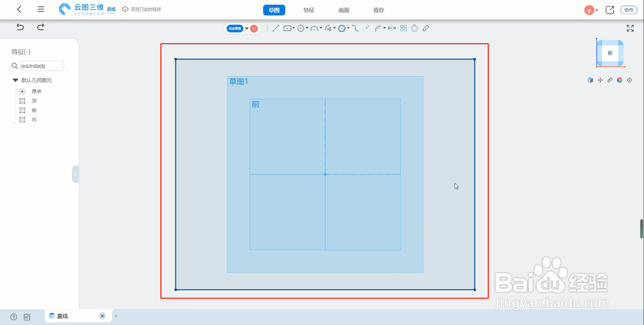Click the 完成草图 finish sketch button

click(x=235, y=29)
